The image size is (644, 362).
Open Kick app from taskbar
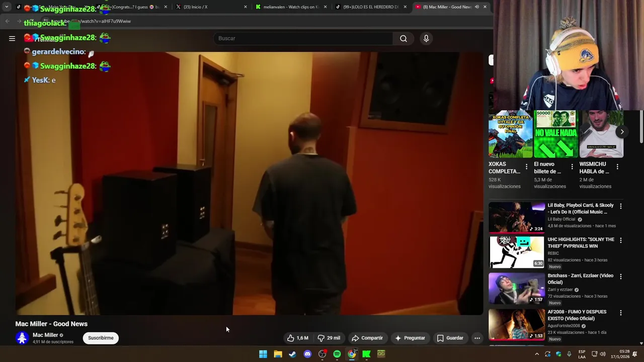pos(366,354)
